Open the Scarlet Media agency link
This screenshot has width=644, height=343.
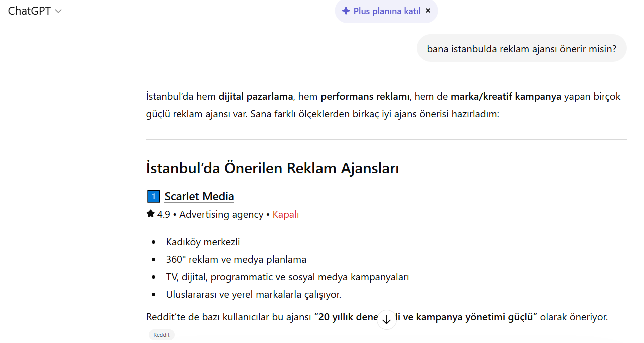[x=199, y=196]
